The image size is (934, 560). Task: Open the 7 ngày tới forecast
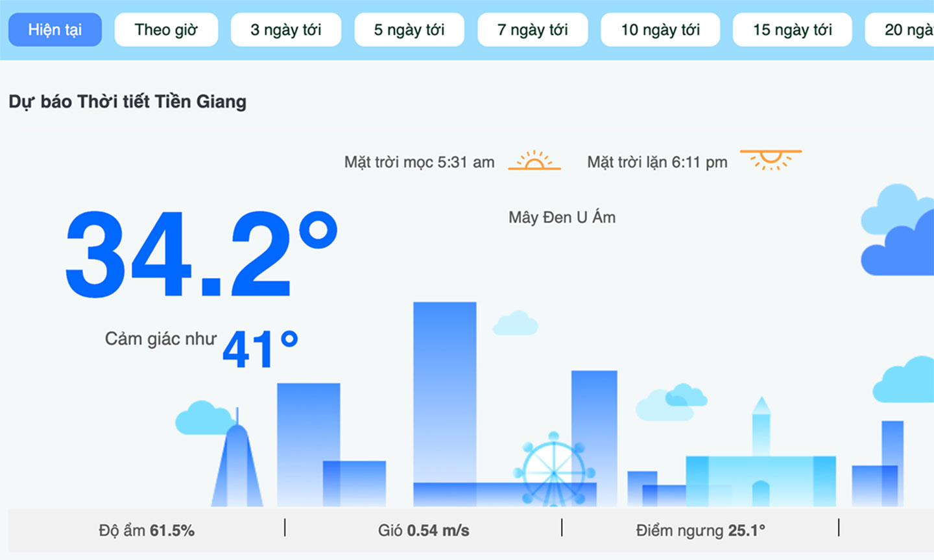(x=533, y=30)
